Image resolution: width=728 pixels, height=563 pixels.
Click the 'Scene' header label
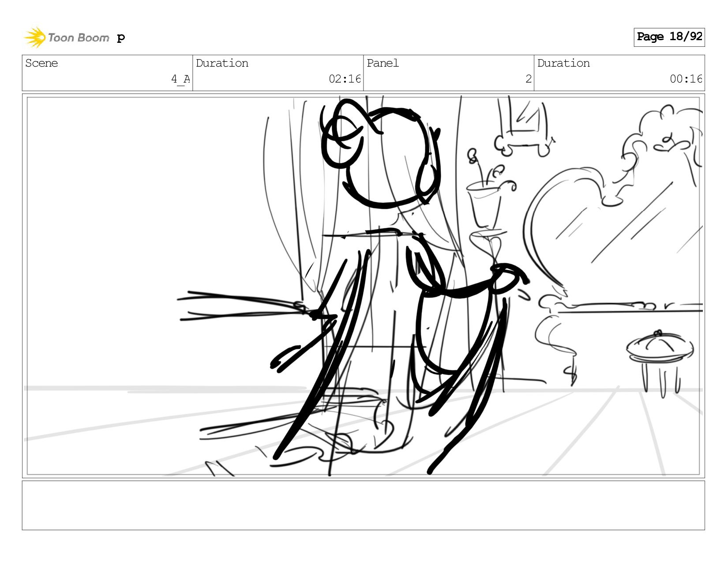pyautogui.click(x=41, y=63)
